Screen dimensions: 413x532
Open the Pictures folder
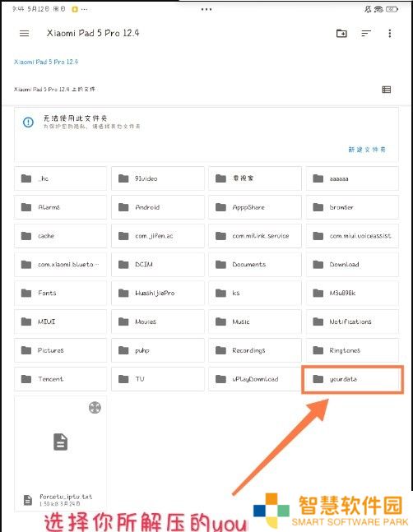[60, 350]
